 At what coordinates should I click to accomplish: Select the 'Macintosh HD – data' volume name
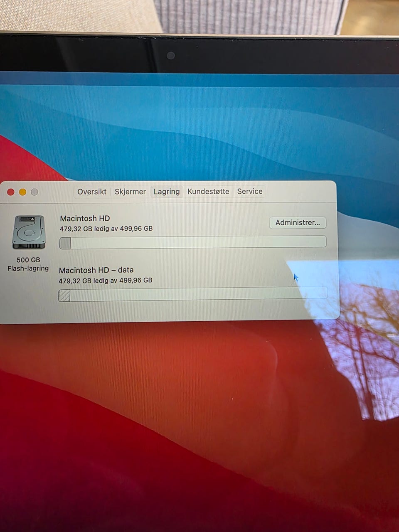[x=96, y=270]
